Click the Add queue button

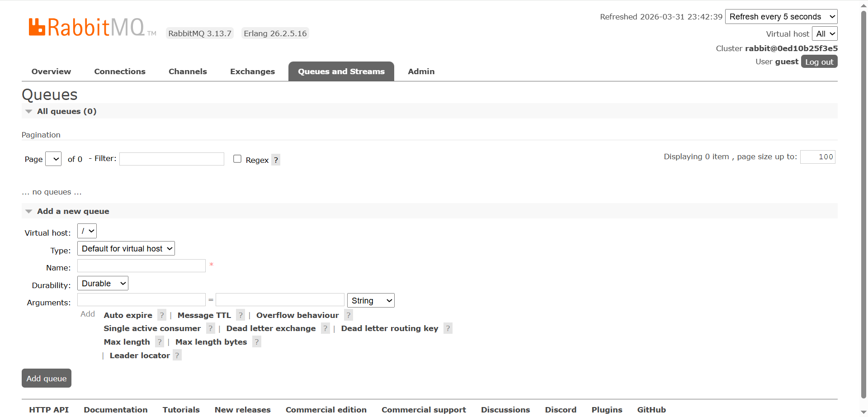click(x=46, y=378)
